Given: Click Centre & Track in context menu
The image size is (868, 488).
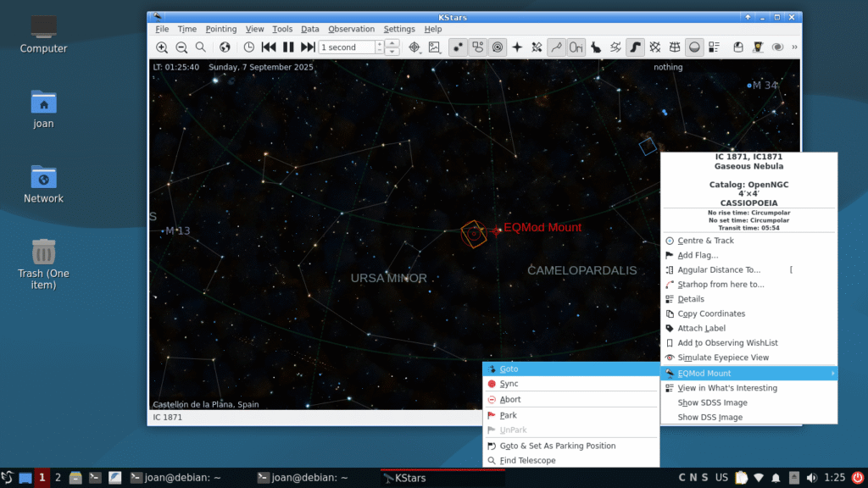Looking at the screenshot, I should pos(705,241).
